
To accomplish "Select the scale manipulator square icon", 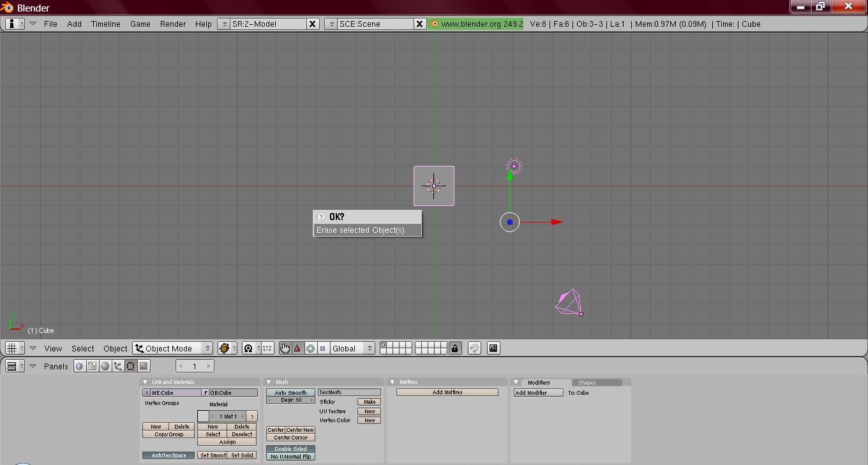I will [323, 348].
